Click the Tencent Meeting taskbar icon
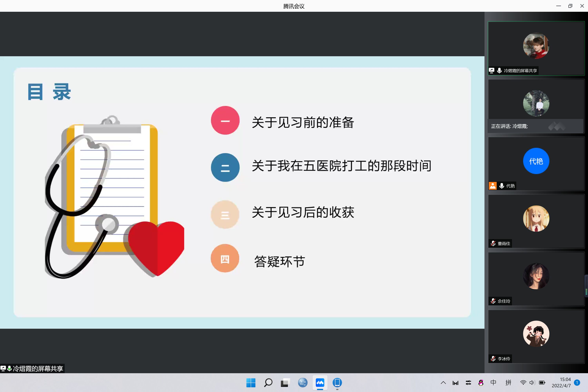The height and width of the screenshot is (392, 588). pos(320,383)
